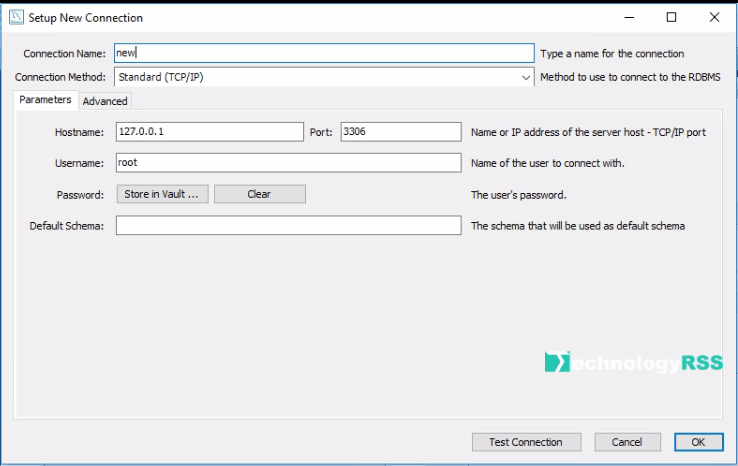Clear the stored password
Screen dimensions: 738x466
259,194
